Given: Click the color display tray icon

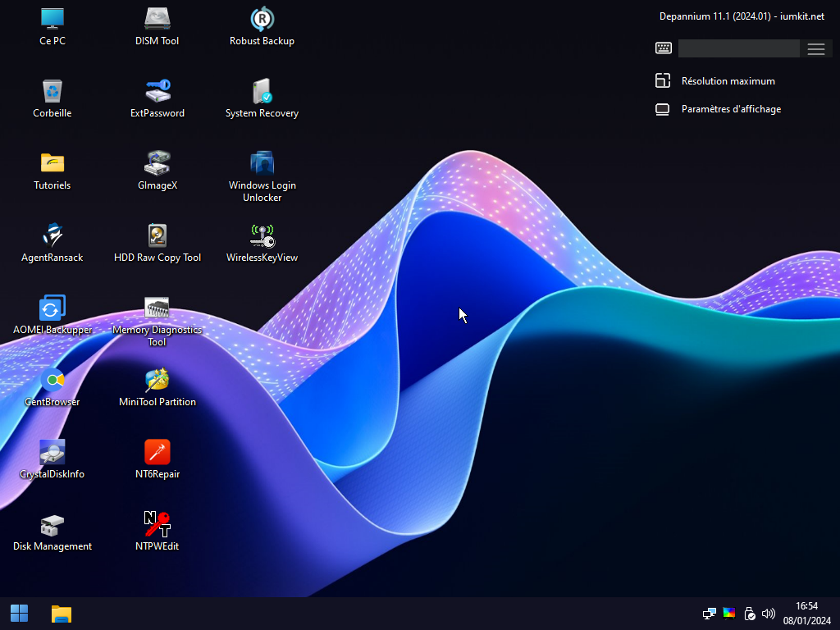Looking at the screenshot, I should (x=729, y=614).
